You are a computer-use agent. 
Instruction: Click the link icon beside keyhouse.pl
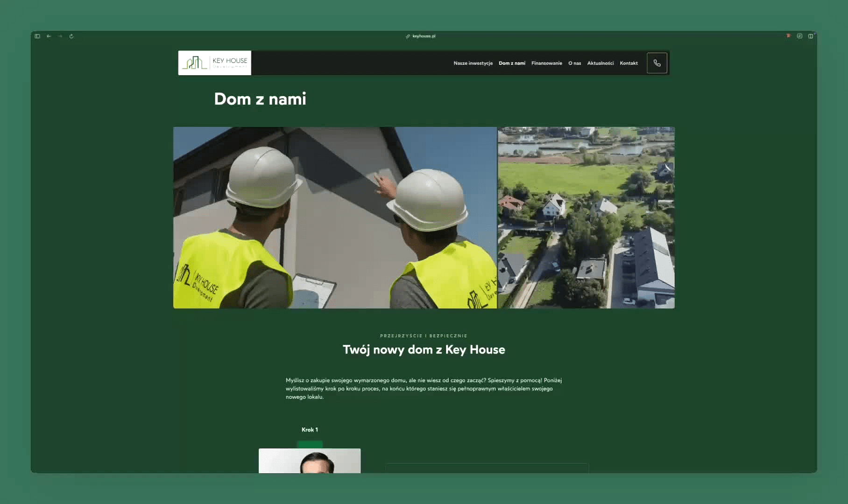tap(408, 36)
